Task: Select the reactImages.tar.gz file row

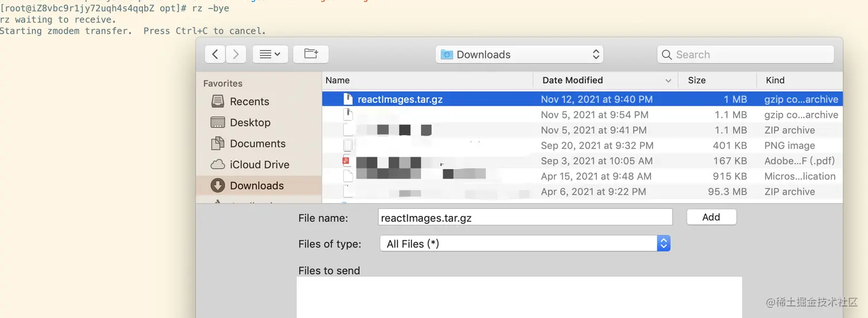Action: [x=582, y=99]
